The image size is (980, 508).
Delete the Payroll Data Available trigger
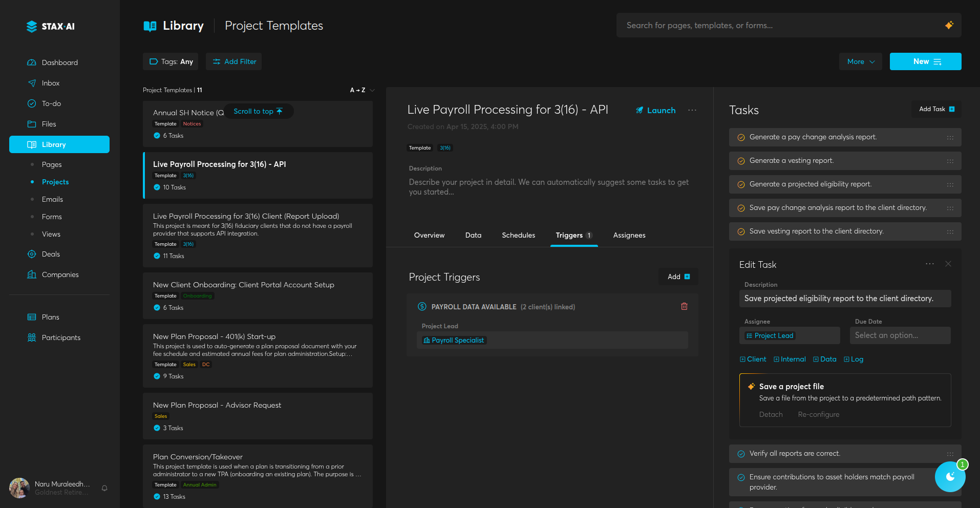pos(684,306)
